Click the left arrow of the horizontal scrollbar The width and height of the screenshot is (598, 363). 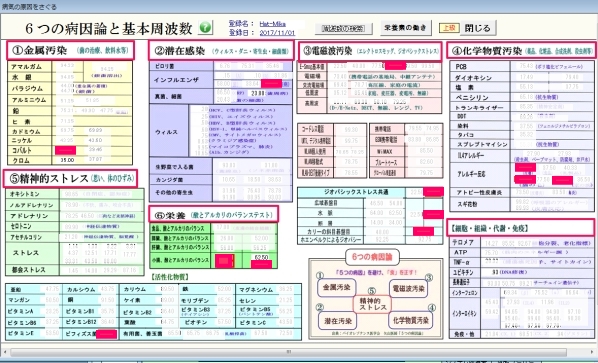tap(5, 352)
